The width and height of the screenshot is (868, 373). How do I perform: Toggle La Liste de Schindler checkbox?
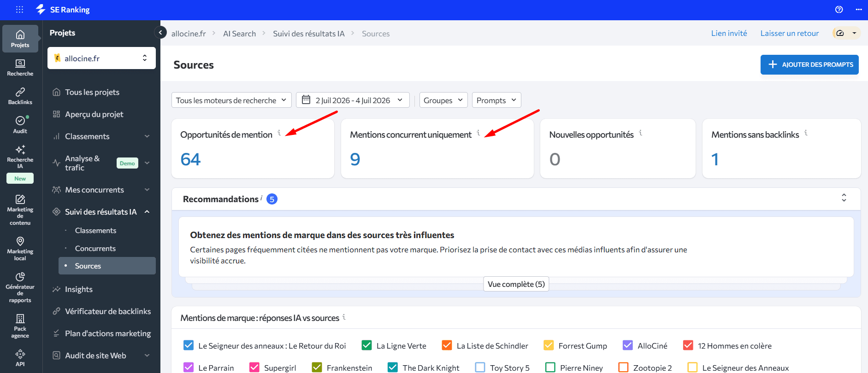[x=447, y=345]
